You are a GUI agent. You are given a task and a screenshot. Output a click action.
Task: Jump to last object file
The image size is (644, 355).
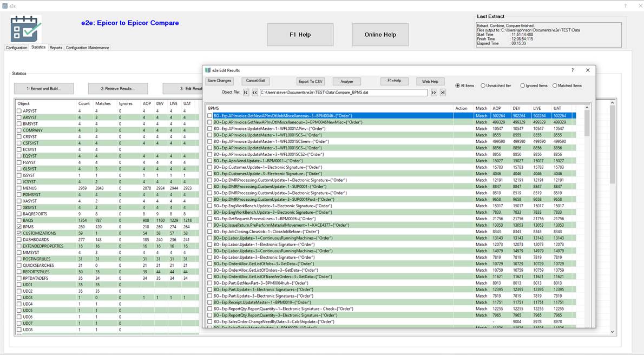coord(442,93)
